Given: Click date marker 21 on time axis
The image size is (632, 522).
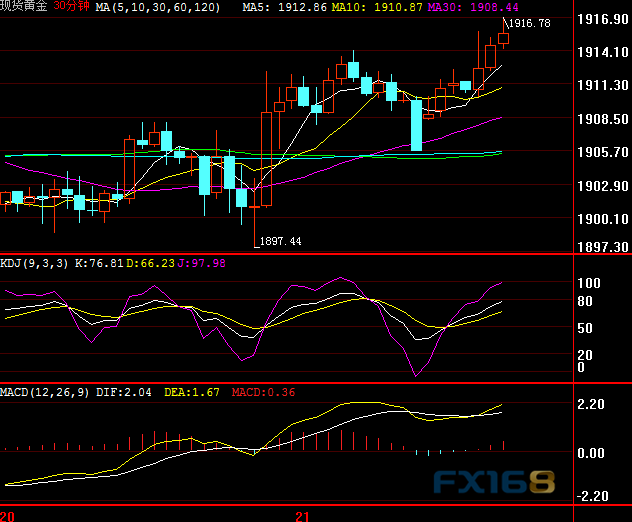Looking at the screenshot, I should pos(303,516).
